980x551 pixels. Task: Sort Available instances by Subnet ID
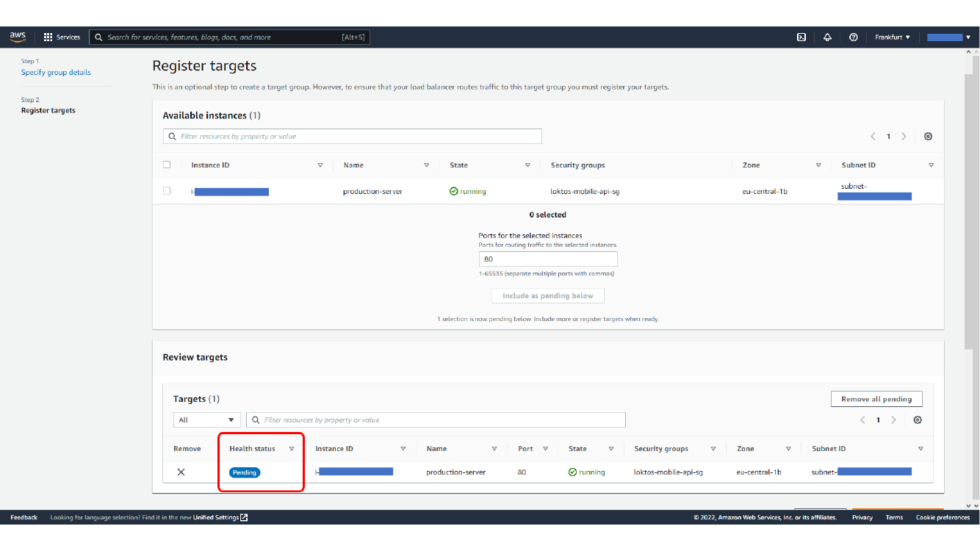click(932, 165)
